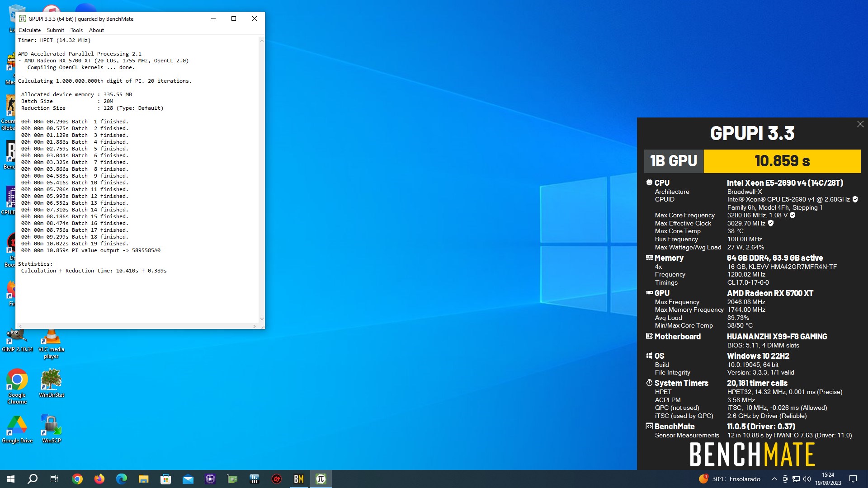Click the vertical scrollbar down arrow in GPUPI
This screenshot has height=488, width=868.
[262, 319]
